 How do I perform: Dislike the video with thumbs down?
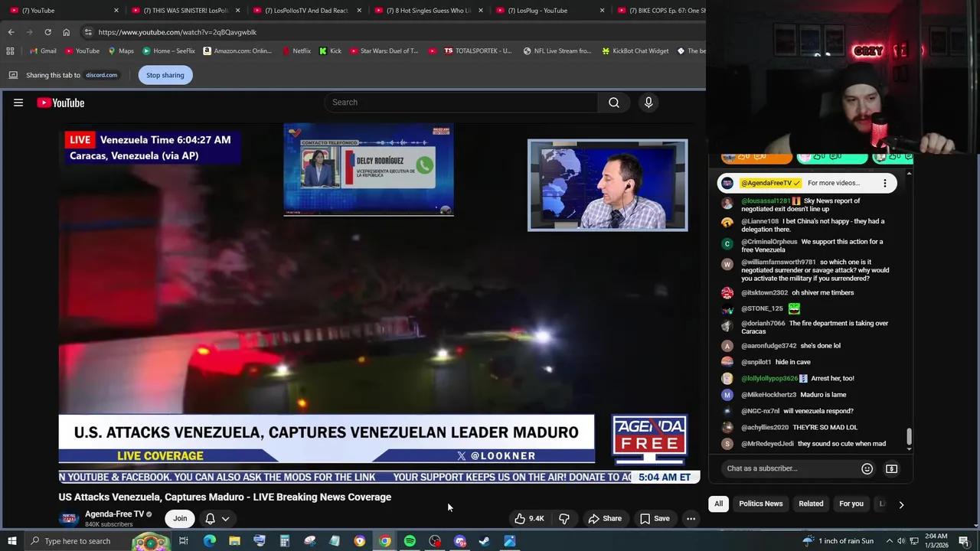(563, 519)
